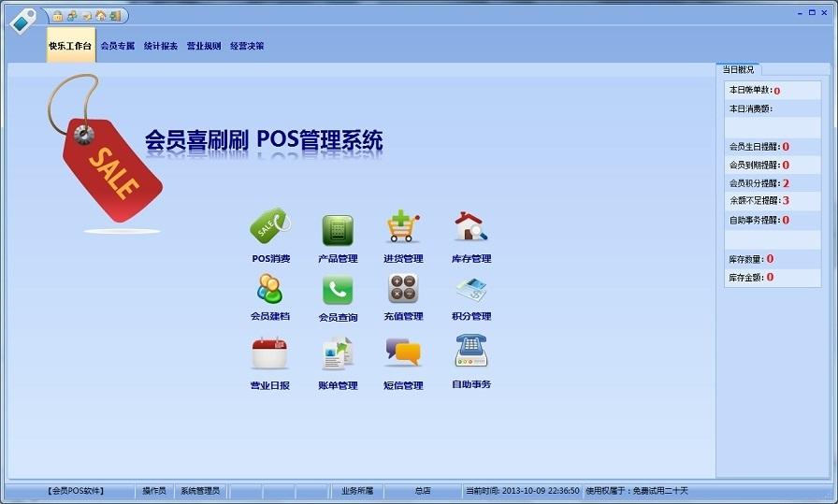
Task: Click the 会员查询 label
Action: point(338,318)
